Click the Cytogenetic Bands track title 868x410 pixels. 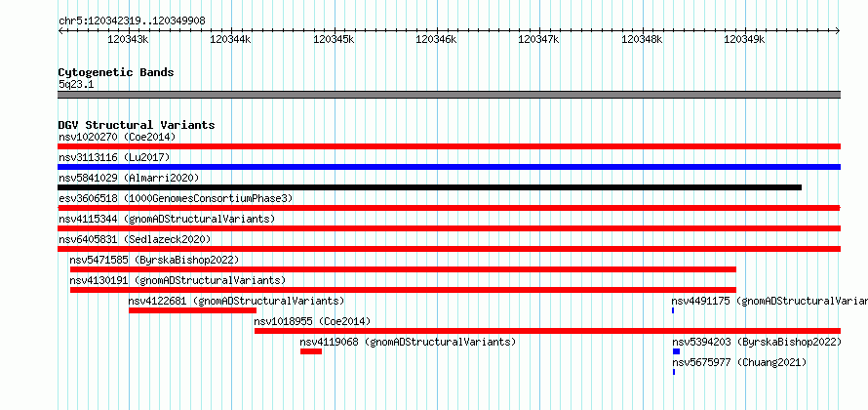pyautogui.click(x=116, y=72)
